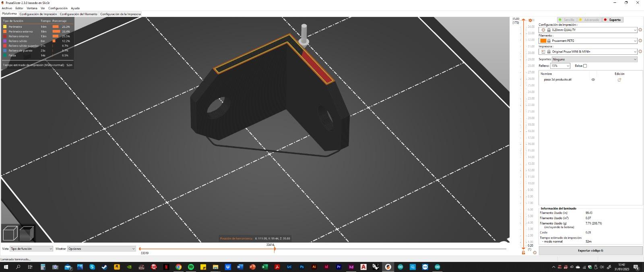Open Adobe XD from the taskbar
This screenshot has width=644, height=272.
coord(351,267)
